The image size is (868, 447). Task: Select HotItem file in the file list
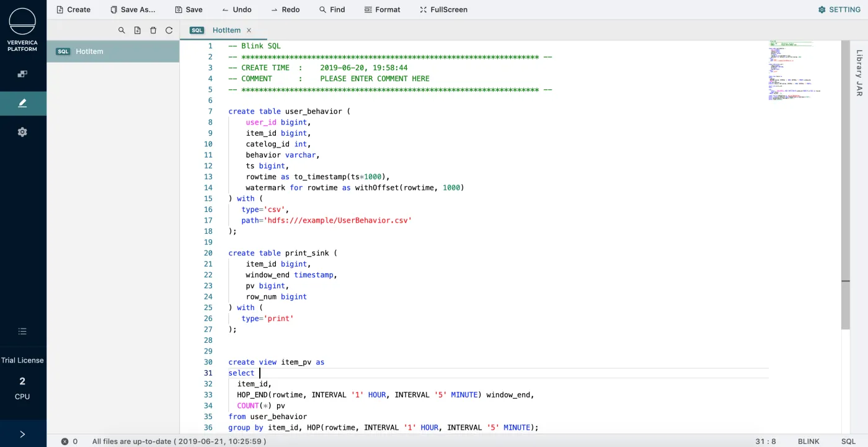click(113, 51)
